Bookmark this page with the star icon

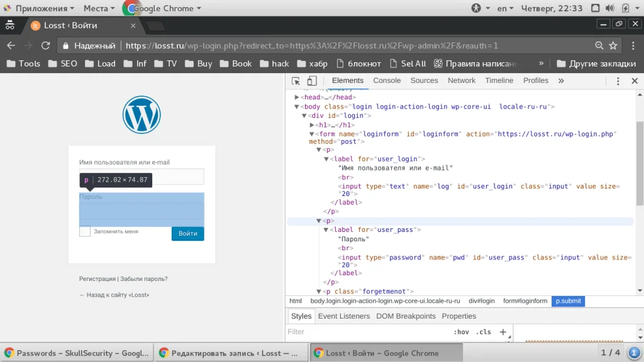pyautogui.click(x=614, y=46)
